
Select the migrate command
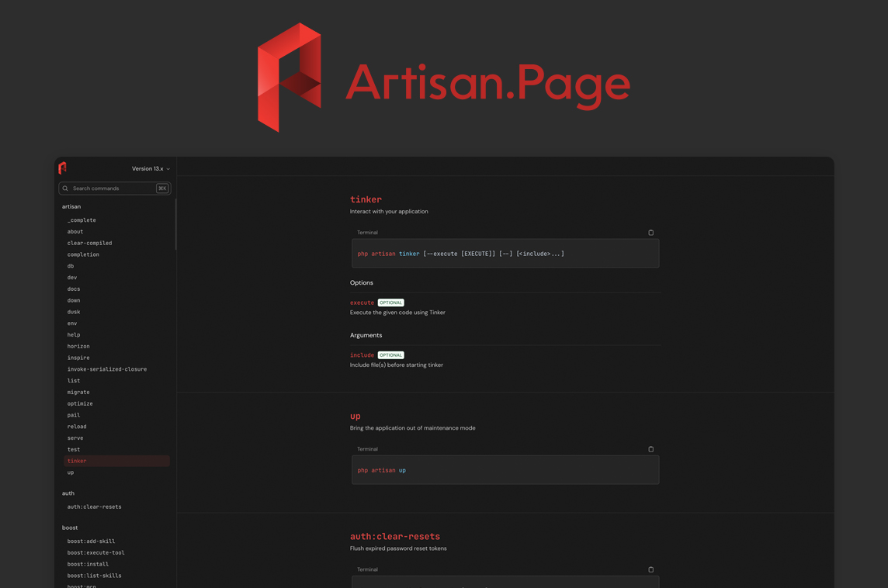(78, 393)
